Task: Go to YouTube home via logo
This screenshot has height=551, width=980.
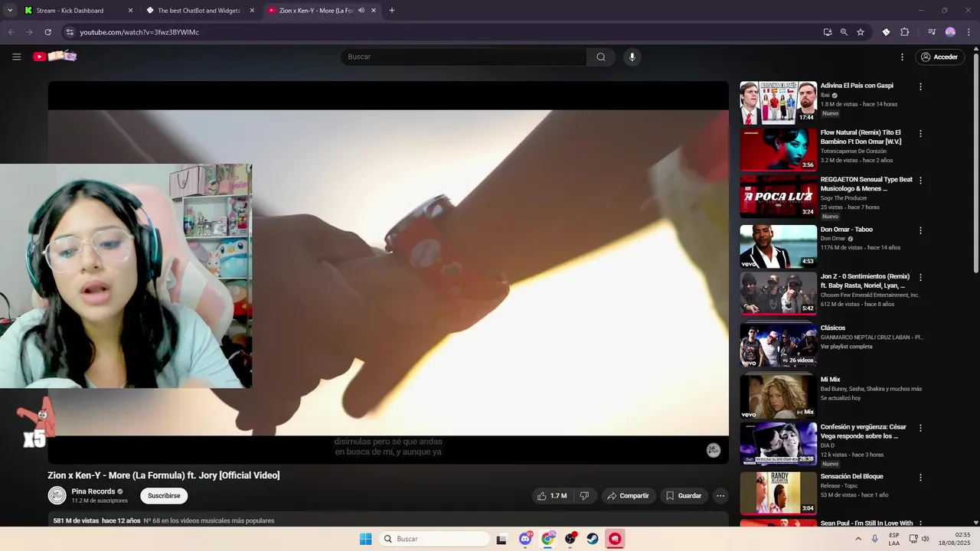Action: click(54, 56)
